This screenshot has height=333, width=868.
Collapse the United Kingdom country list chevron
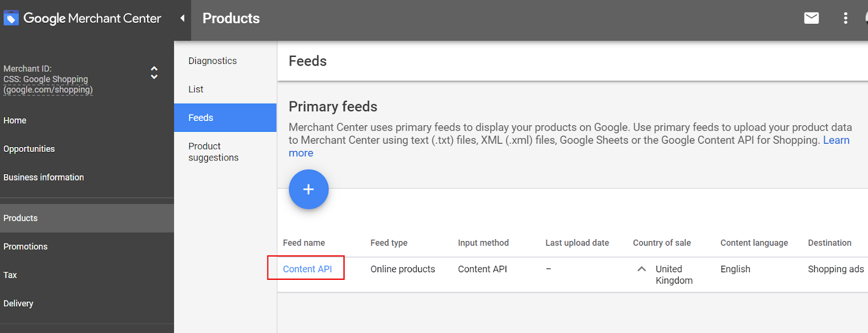tap(641, 269)
